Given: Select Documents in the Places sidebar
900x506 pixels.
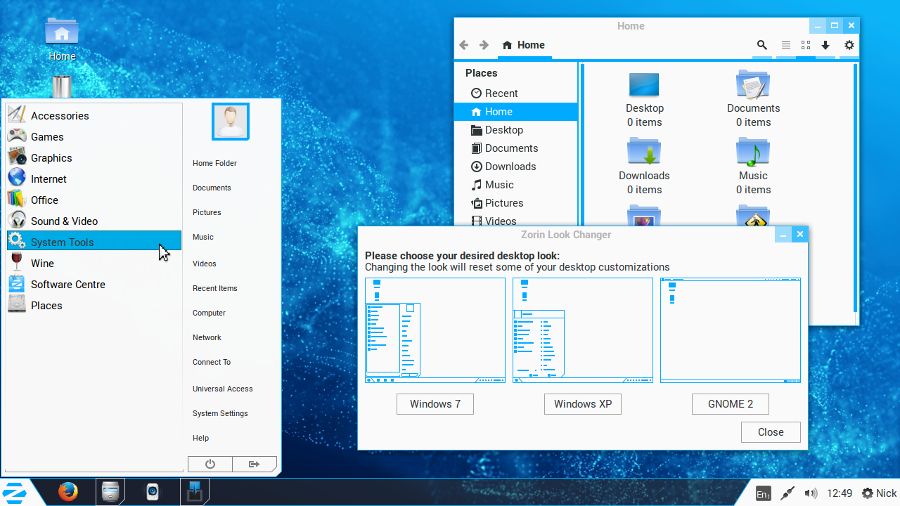Looking at the screenshot, I should [515, 148].
